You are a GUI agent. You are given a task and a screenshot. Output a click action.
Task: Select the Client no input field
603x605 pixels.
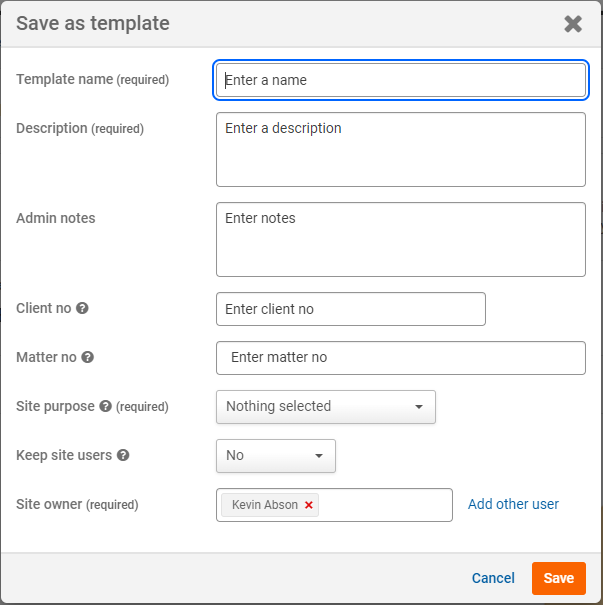pyautogui.click(x=351, y=309)
